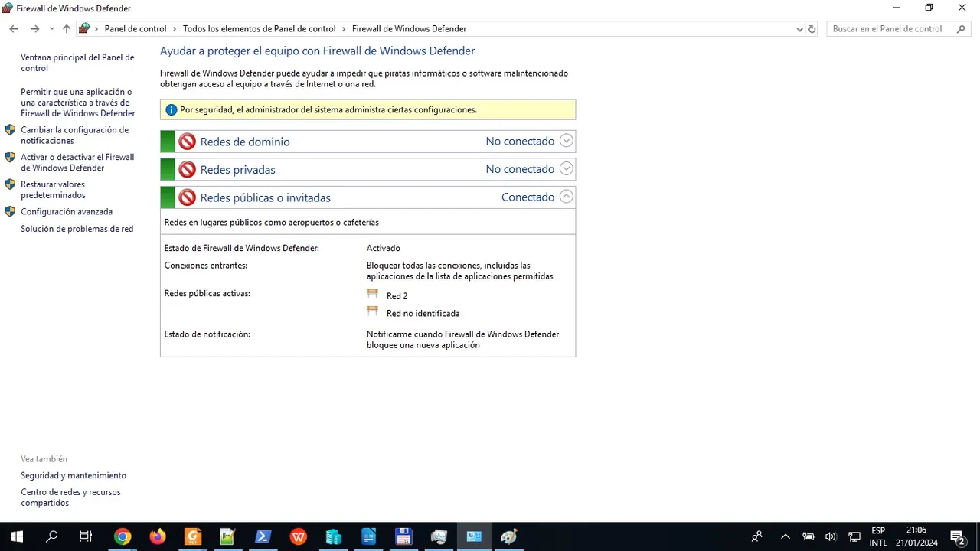Expand the Redes privadas section

(x=566, y=168)
